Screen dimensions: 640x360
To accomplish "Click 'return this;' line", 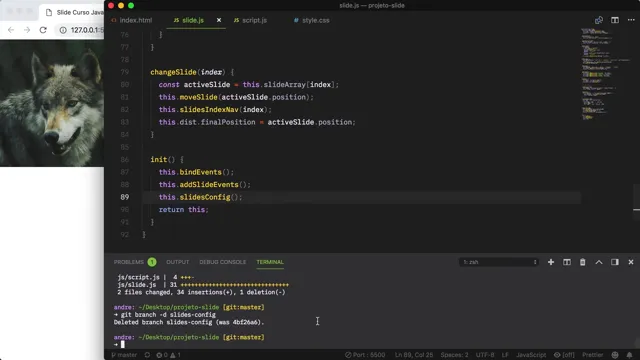I will [x=184, y=209].
